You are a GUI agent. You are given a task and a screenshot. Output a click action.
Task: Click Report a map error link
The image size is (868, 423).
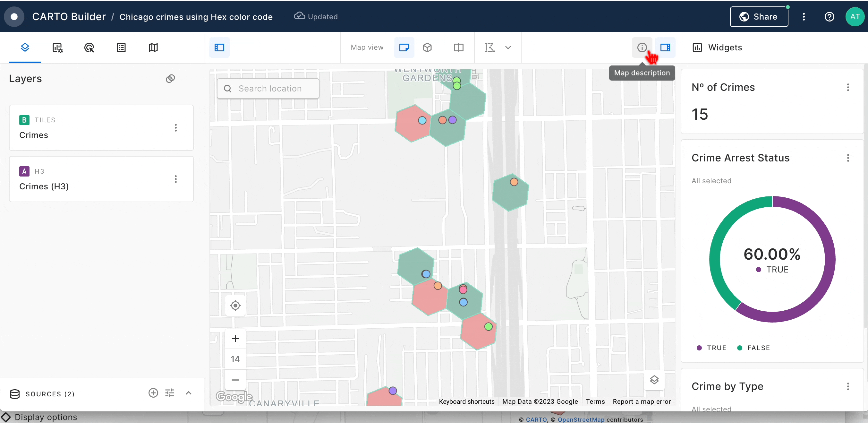coord(642,401)
